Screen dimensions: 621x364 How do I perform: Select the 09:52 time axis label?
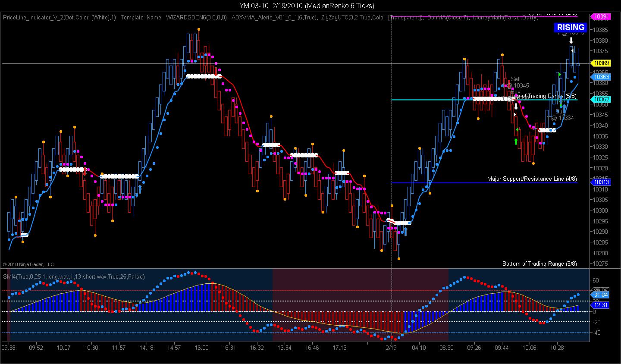(36, 348)
